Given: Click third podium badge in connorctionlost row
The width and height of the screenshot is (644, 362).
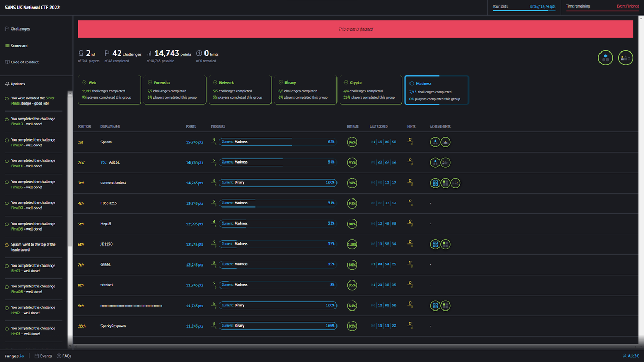Looking at the screenshot, I should pos(456,183).
